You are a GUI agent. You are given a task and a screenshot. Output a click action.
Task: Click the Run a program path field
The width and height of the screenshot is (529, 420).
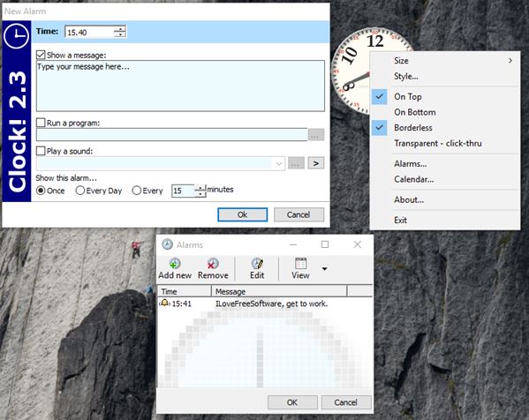click(171, 135)
